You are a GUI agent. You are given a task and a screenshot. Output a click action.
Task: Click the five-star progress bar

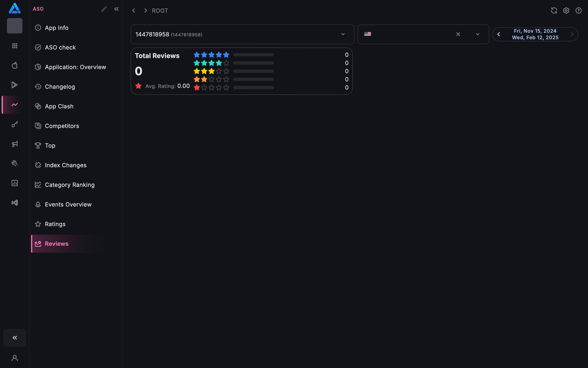(x=253, y=55)
